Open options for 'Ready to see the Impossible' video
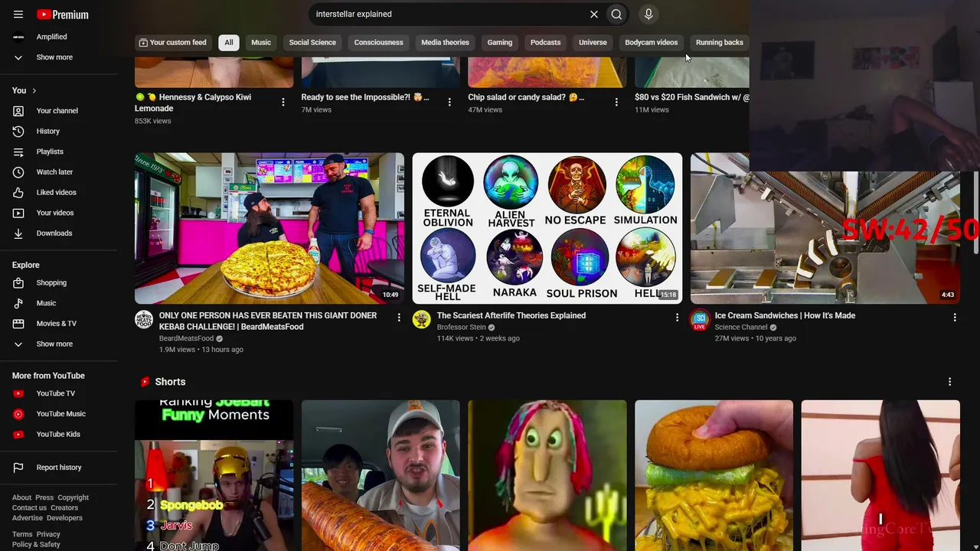Viewport: 980px width, 551px height. tap(449, 103)
